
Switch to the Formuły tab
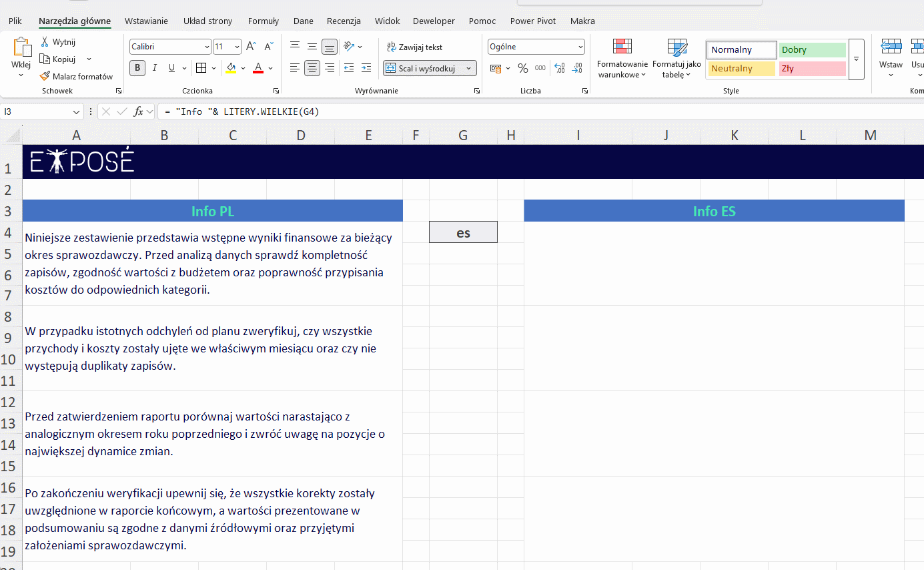(x=263, y=21)
